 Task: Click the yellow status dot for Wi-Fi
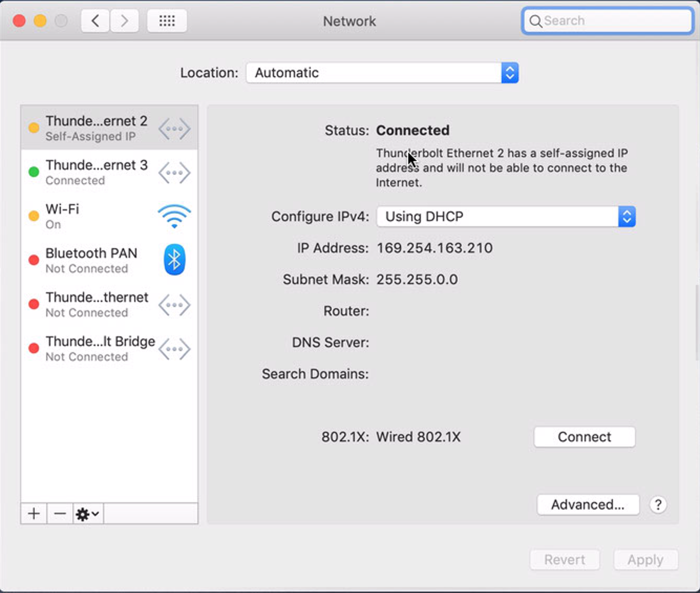34,216
